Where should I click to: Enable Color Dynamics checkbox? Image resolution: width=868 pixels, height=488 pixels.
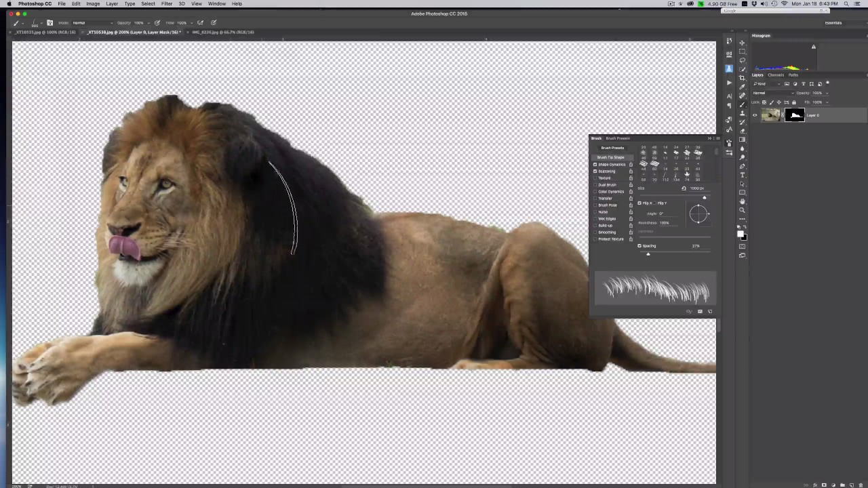[595, 191]
